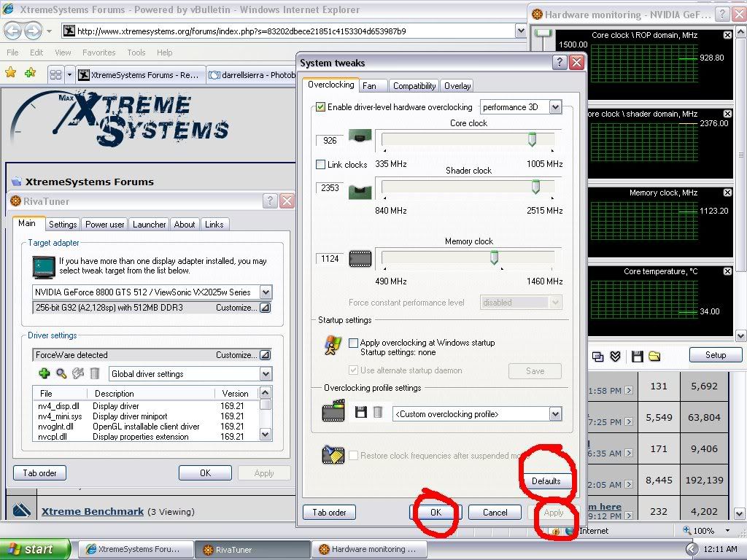Screen dimensions: 747x560
Task: Click the green plus icon in Driver settings
Action: pos(44,373)
